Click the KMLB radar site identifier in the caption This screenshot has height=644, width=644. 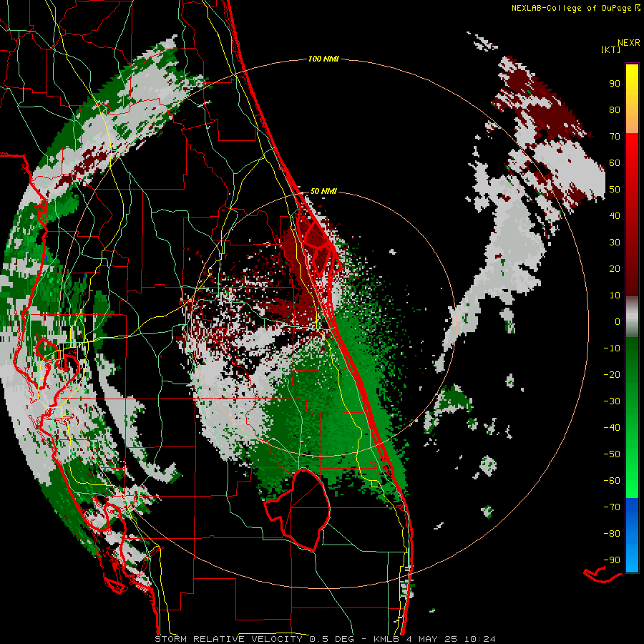point(387,639)
